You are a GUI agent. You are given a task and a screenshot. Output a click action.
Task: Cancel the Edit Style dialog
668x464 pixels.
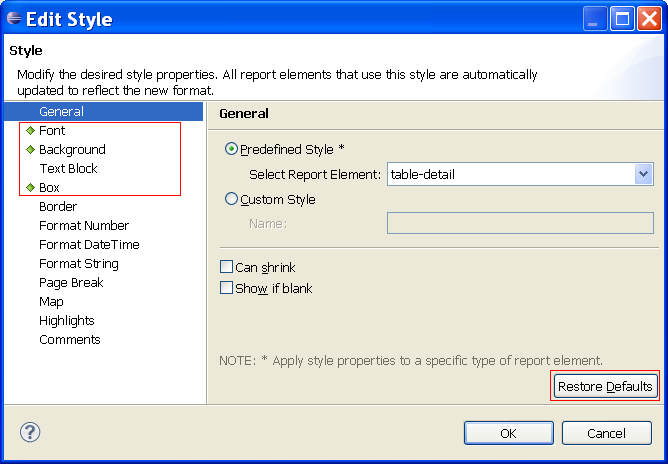[606, 433]
